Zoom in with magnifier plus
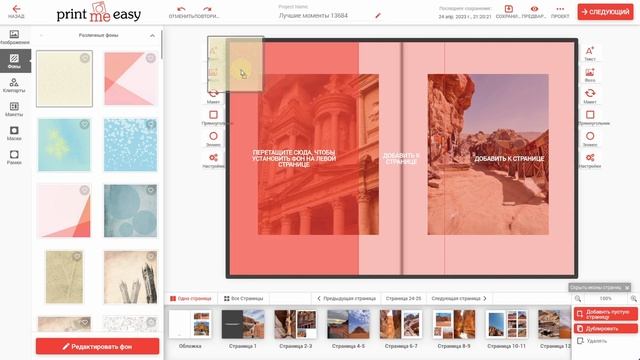The width and height of the screenshot is (640, 360). 633,299
